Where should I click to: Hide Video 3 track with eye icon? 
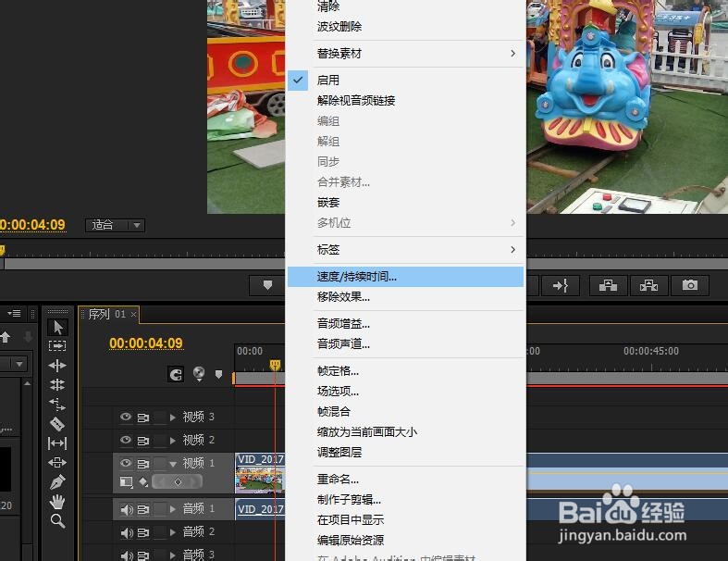[x=126, y=417]
